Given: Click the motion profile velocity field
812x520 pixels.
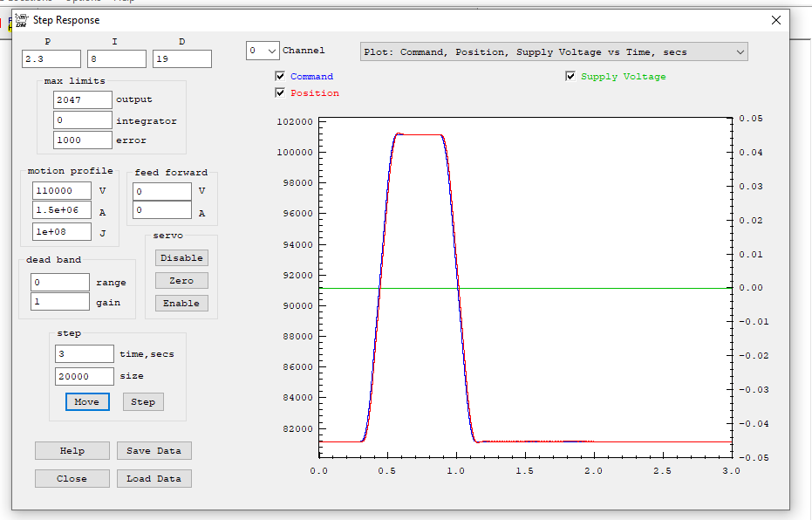Looking at the screenshot, I should [62, 191].
